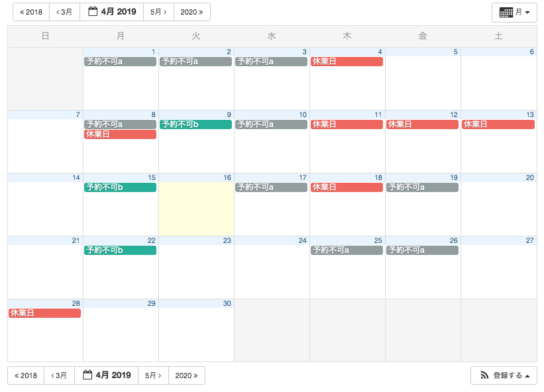Open the 休業日 event on April 4
The image size is (544, 392).
347,62
